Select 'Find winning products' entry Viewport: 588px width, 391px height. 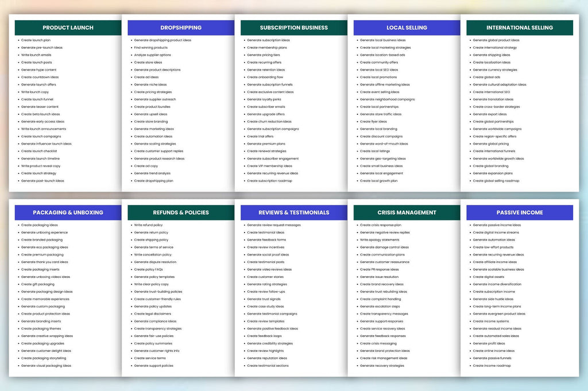point(151,48)
